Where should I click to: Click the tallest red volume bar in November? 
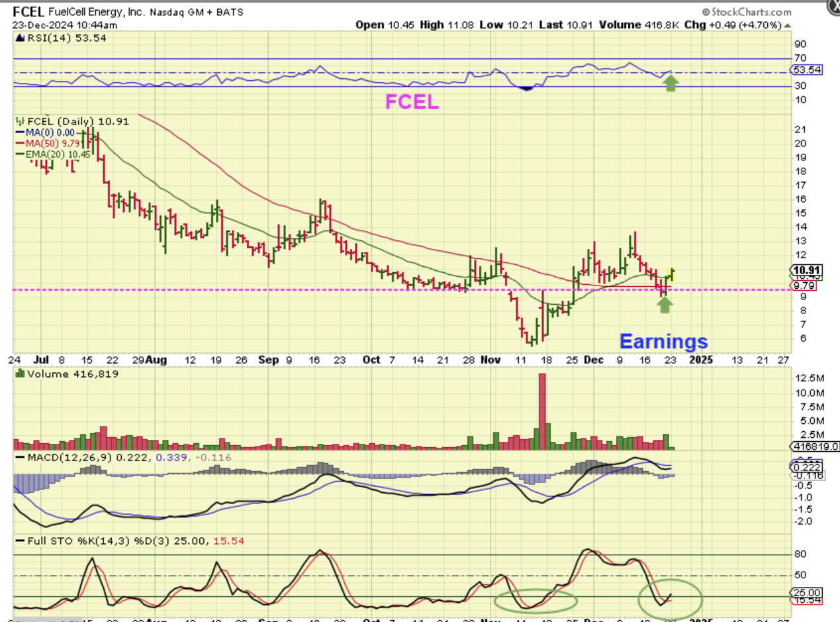coord(542,411)
